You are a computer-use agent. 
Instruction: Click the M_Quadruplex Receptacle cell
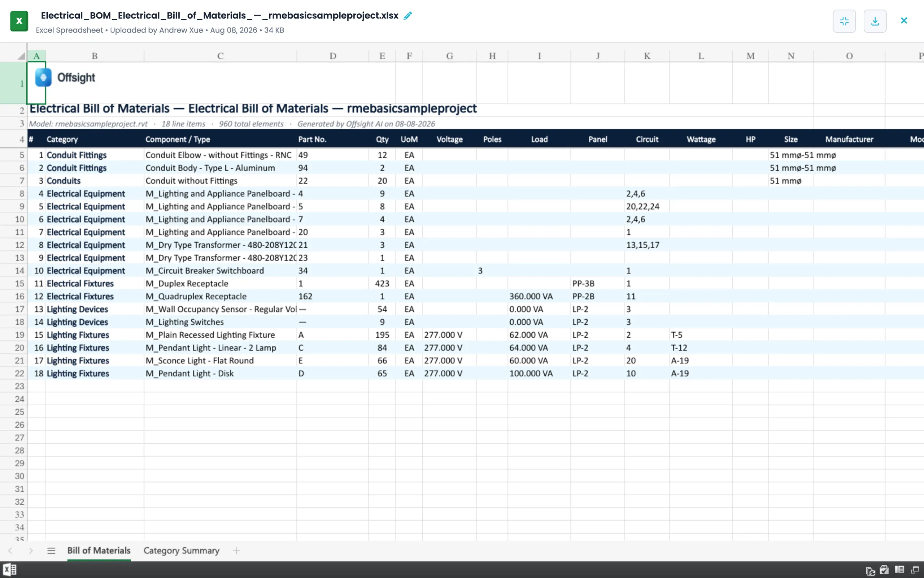pyautogui.click(x=220, y=296)
